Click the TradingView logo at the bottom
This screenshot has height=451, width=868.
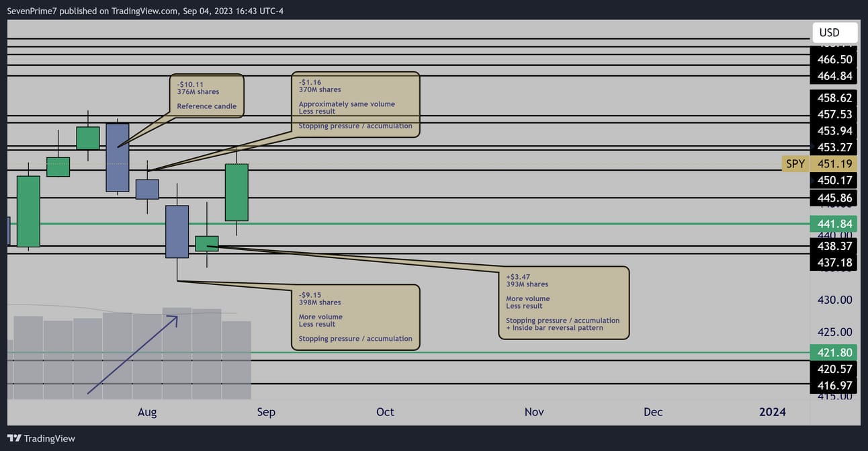pyautogui.click(x=41, y=438)
